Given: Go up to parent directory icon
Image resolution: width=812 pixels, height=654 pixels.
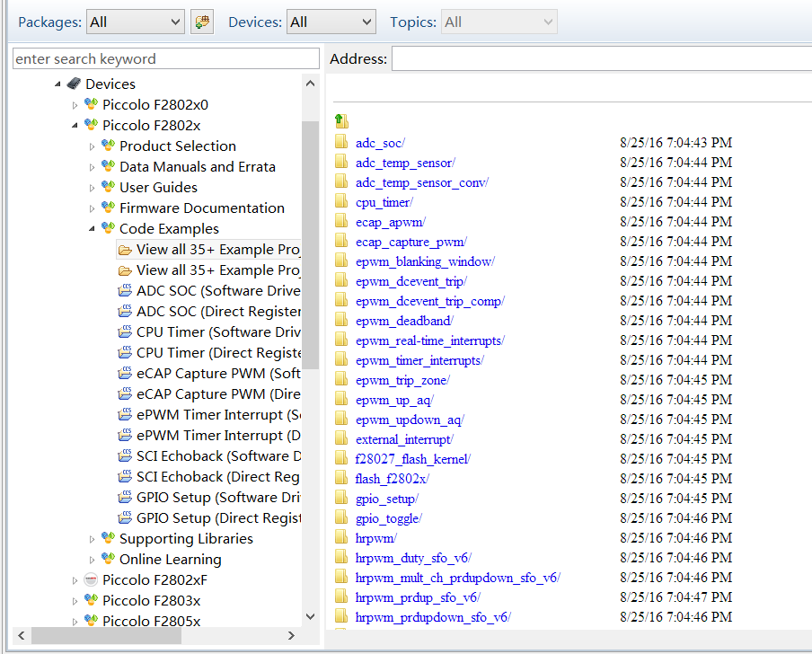Looking at the screenshot, I should point(341,121).
